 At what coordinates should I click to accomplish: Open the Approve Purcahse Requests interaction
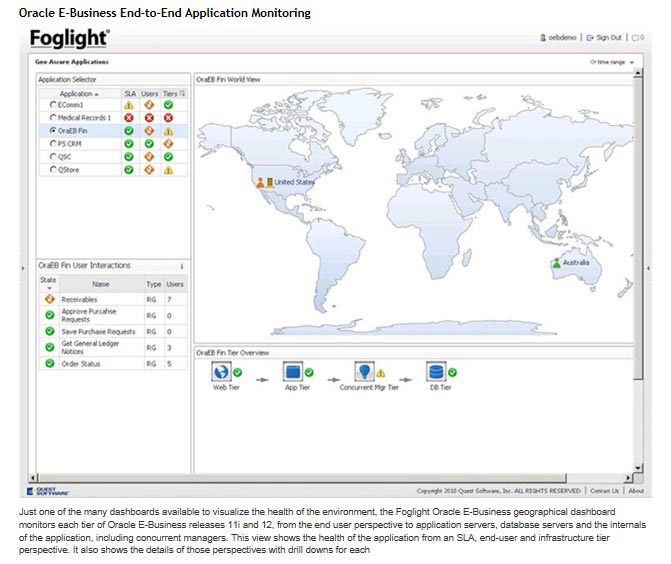click(89, 315)
